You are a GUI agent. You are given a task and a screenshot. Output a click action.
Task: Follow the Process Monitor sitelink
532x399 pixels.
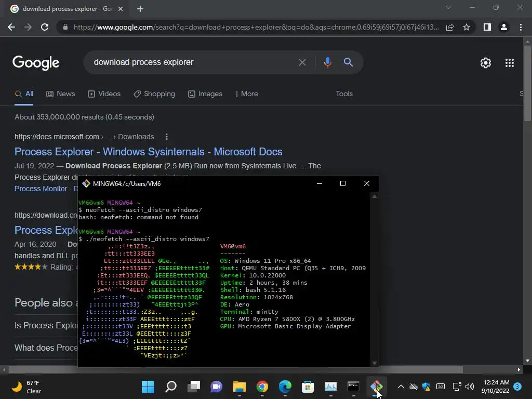[41, 189]
